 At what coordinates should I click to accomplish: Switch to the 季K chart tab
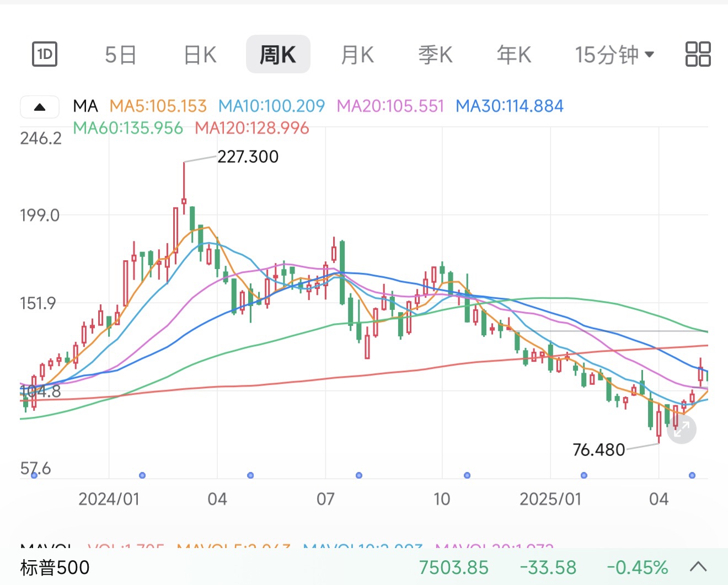[435, 55]
